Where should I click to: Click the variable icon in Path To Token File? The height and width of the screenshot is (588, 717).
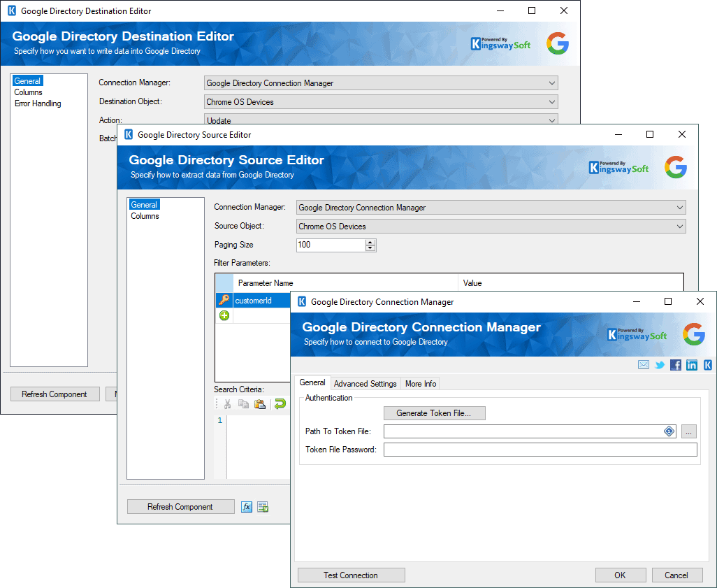coord(669,431)
